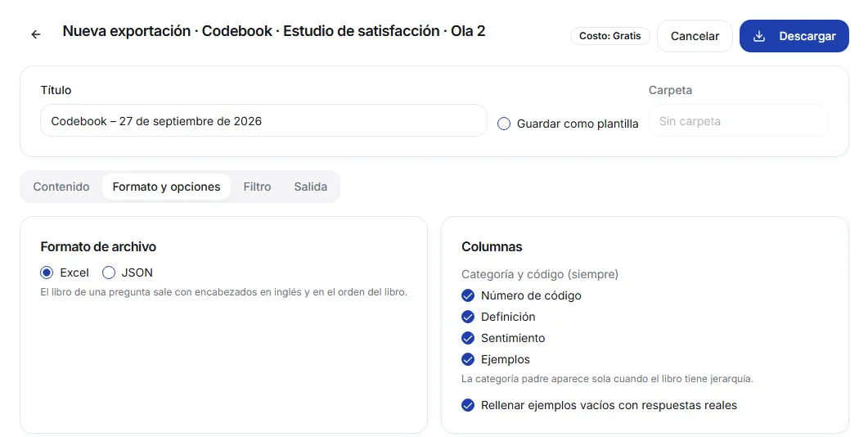The height and width of the screenshot is (437, 868).
Task: Click the Formato de archivo heading
Action: pyautogui.click(x=98, y=246)
